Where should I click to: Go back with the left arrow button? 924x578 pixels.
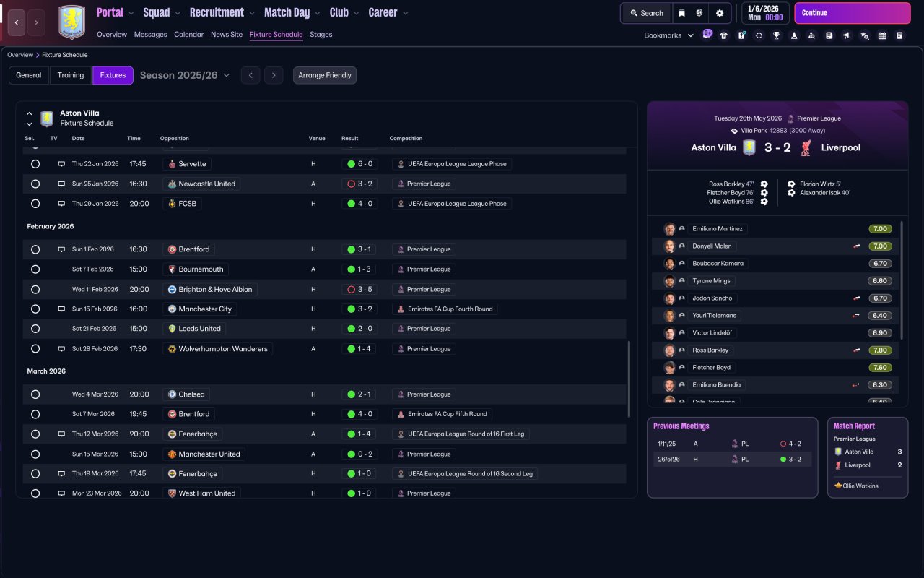coord(17,22)
